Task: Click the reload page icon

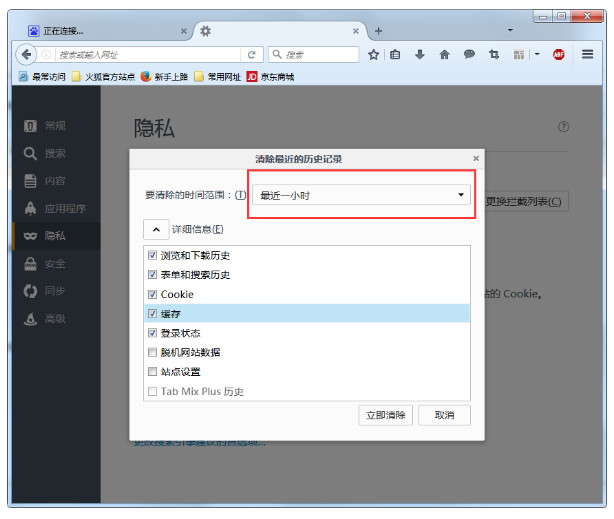Action: coord(251,55)
